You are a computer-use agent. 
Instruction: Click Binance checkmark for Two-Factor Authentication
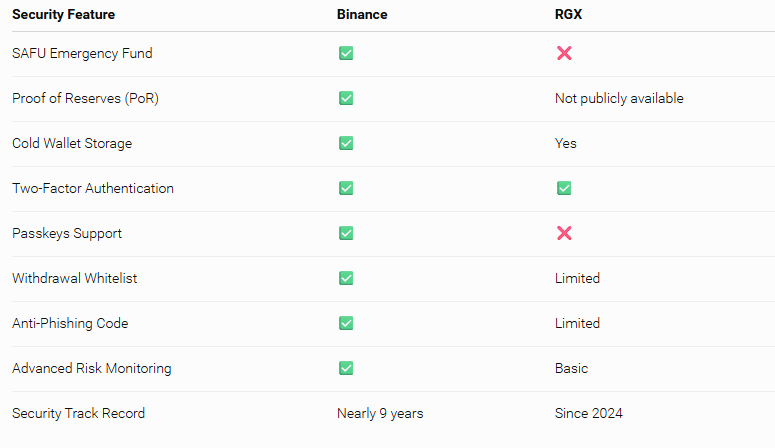346,188
